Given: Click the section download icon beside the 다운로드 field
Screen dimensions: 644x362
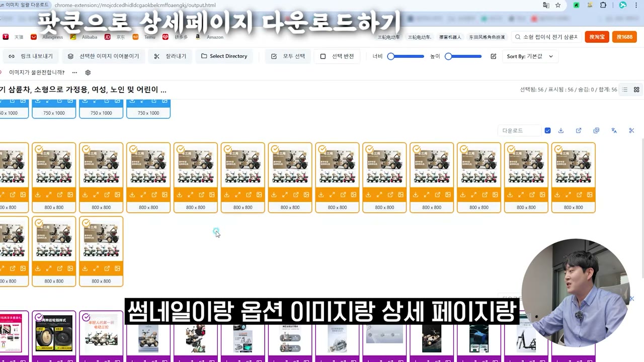Looking at the screenshot, I should [561, 131].
